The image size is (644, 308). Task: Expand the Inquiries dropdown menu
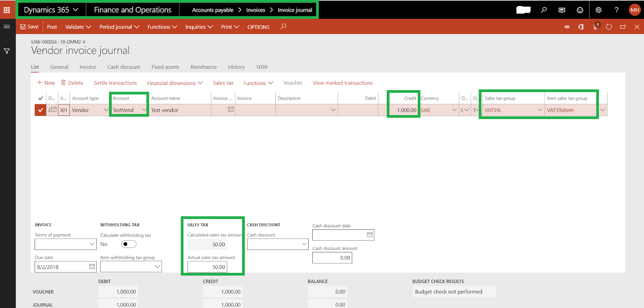(199, 27)
